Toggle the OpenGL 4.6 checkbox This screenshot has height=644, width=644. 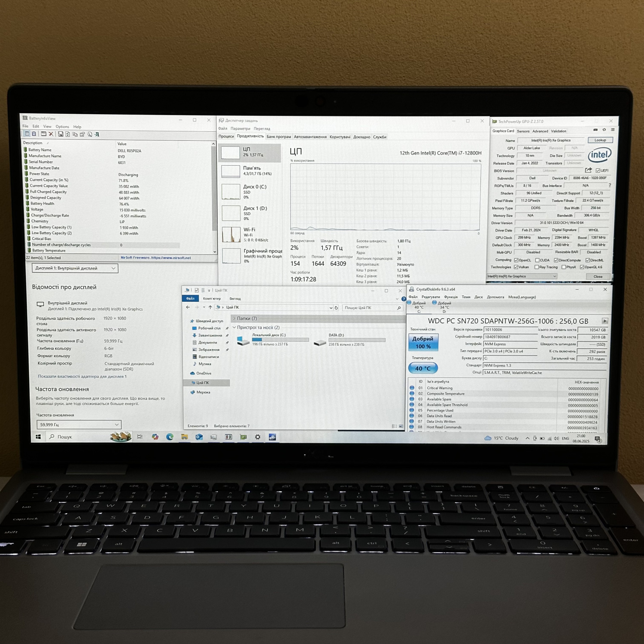click(582, 267)
